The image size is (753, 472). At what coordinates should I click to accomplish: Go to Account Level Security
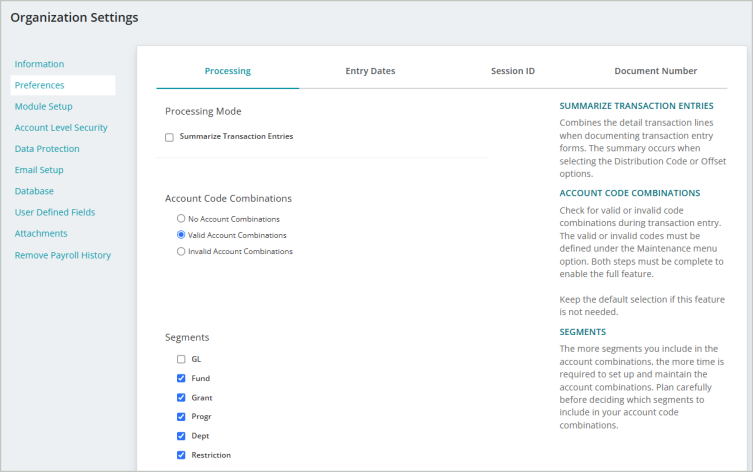61,127
